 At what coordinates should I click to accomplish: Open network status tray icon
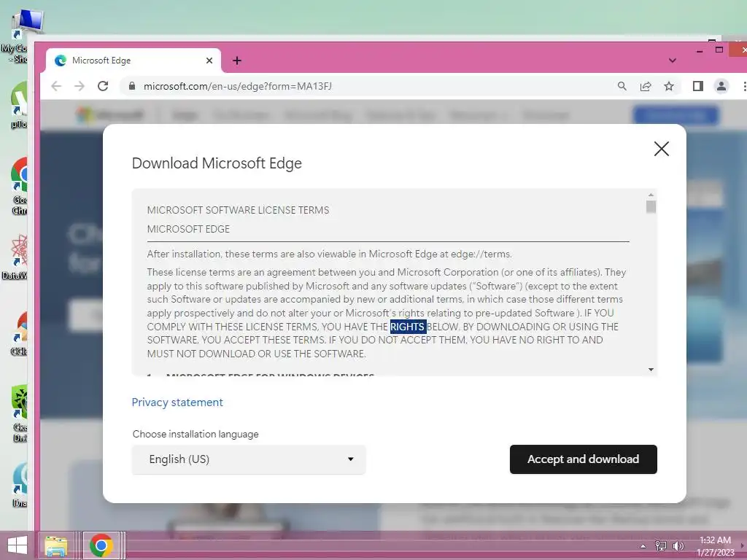coord(661,545)
